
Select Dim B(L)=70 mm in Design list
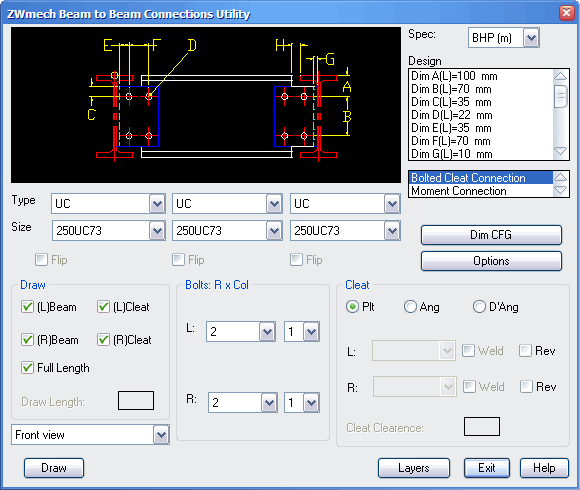480,89
